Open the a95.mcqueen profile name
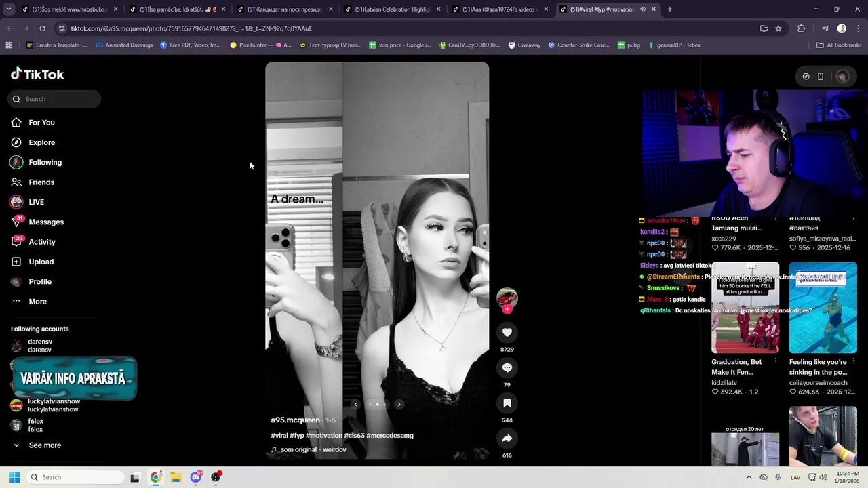868x488 pixels. tap(295, 420)
